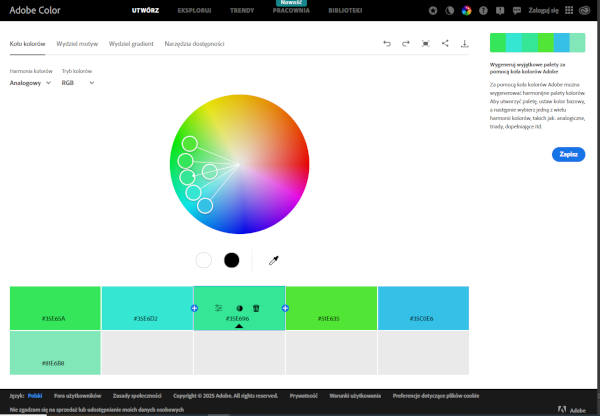Open the apps grid launcher
This screenshot has height=416, width=600.
pos(569,10)
